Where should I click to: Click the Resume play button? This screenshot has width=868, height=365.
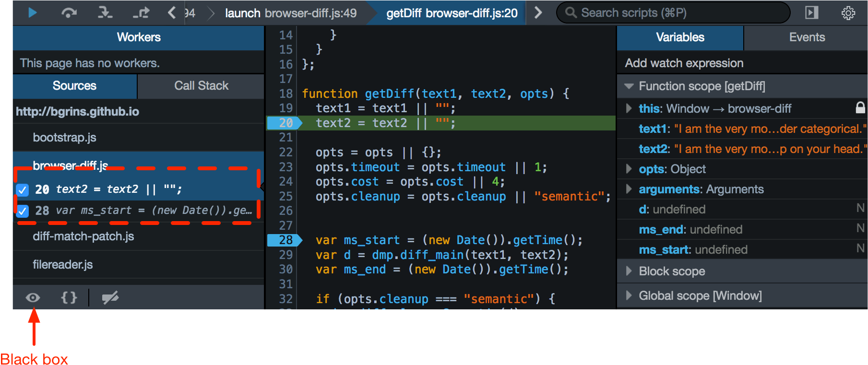click(x=32, y=13)
